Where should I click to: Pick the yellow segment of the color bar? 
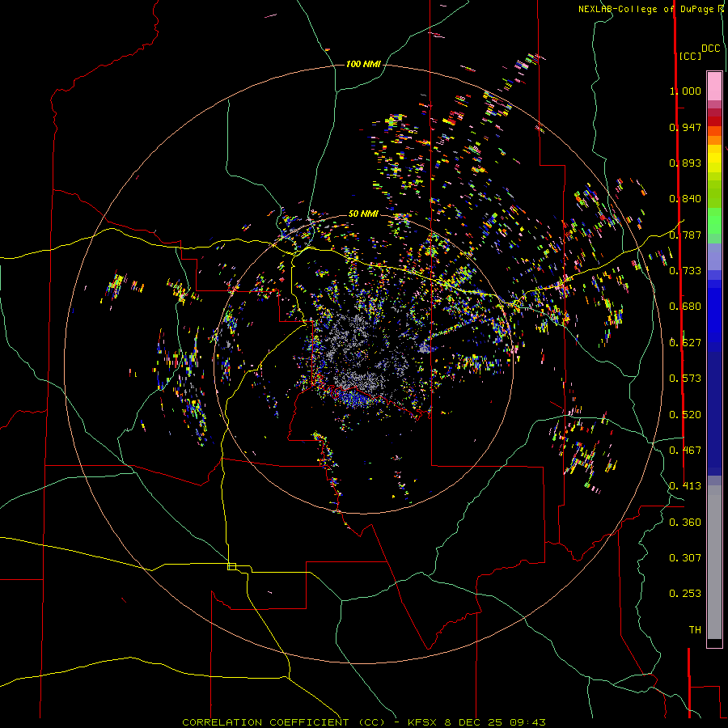click(714, 160)
